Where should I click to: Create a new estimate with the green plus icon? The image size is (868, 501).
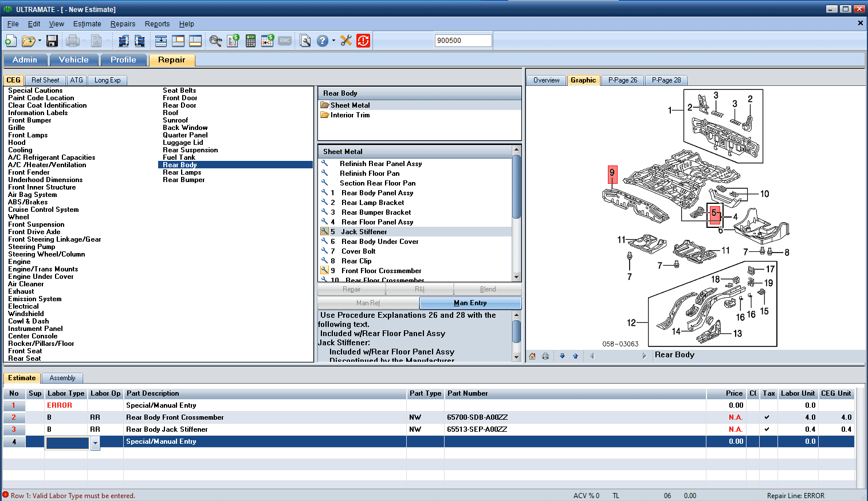click(x=10, y=41)
